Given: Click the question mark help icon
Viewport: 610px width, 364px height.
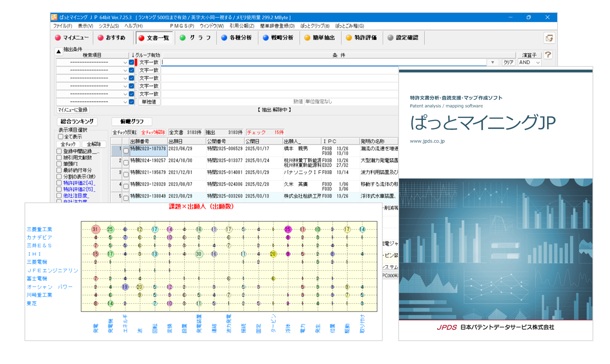Looking at the screenshot, I should pos(548,55).
